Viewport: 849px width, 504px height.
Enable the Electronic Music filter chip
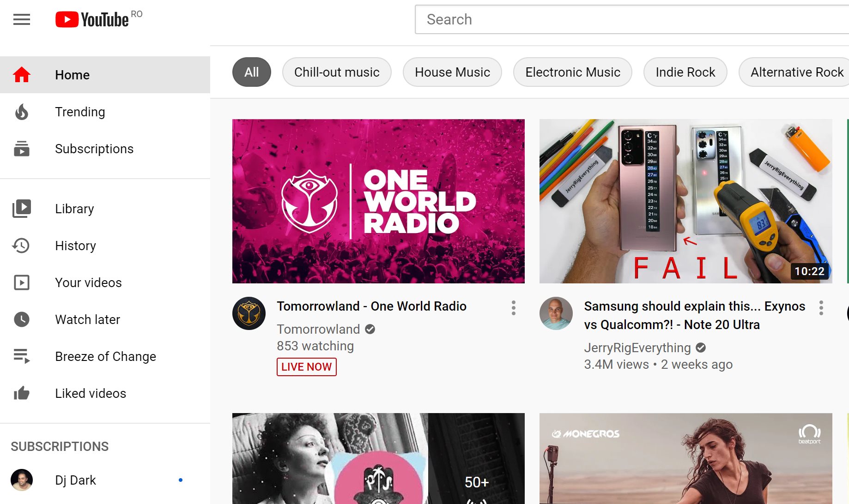[x=572, y=72]
